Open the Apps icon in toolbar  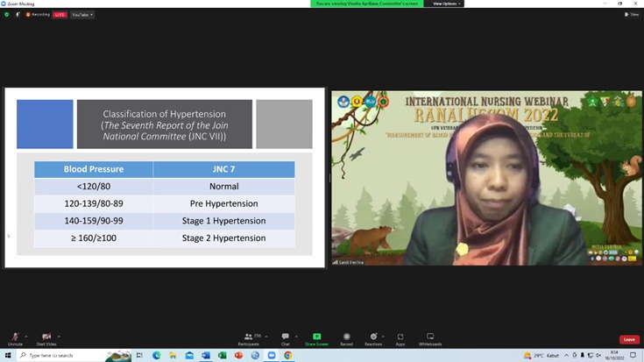point(400,337)
